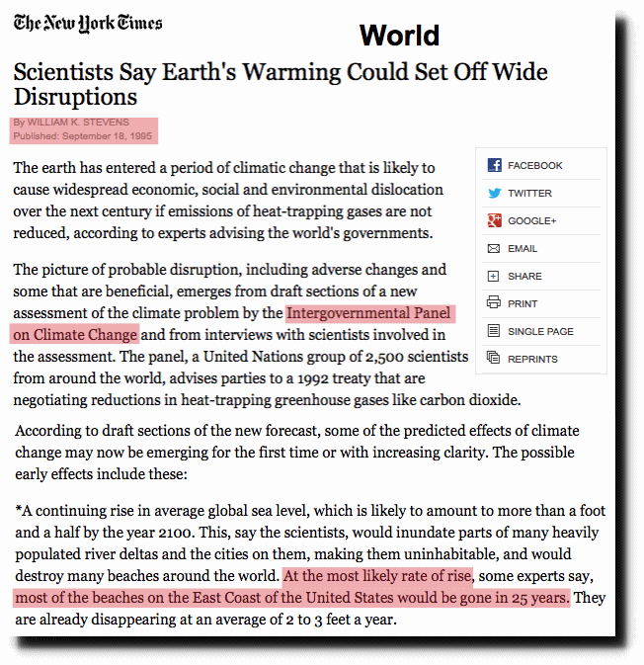Click the Twitter bird icon

(x=494, y=193)
